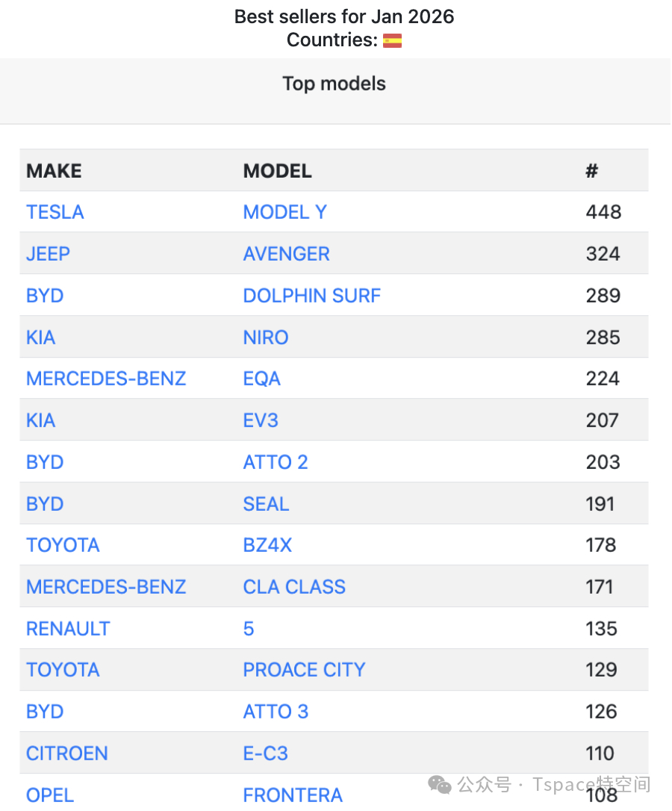Open the MODEL Y model link
672x811 pixels.
pyautogui.click(x=284, y=212)
